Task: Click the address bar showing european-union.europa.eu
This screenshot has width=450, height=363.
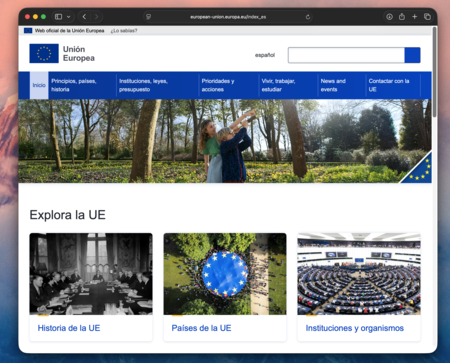Action: pyautogui.click(x=228, y=17)
